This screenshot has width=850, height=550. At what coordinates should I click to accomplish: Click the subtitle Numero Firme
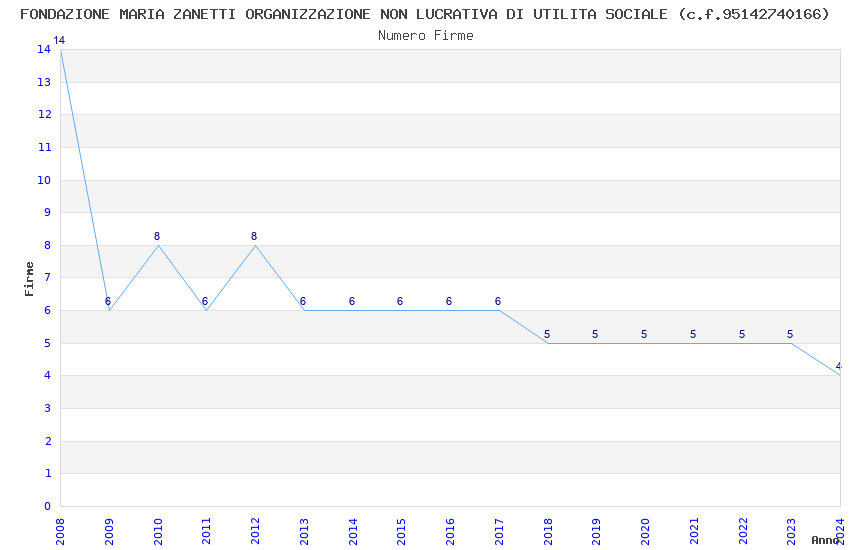tap(426, 36)
